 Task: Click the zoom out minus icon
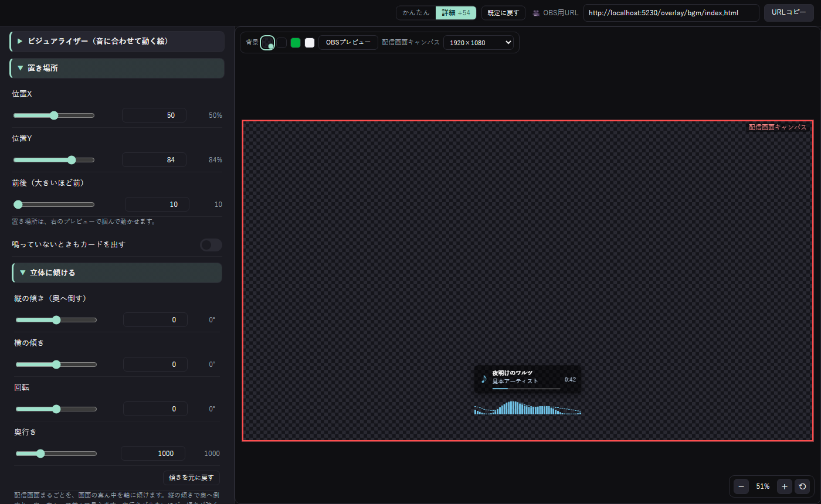click(x=741, y=486)
